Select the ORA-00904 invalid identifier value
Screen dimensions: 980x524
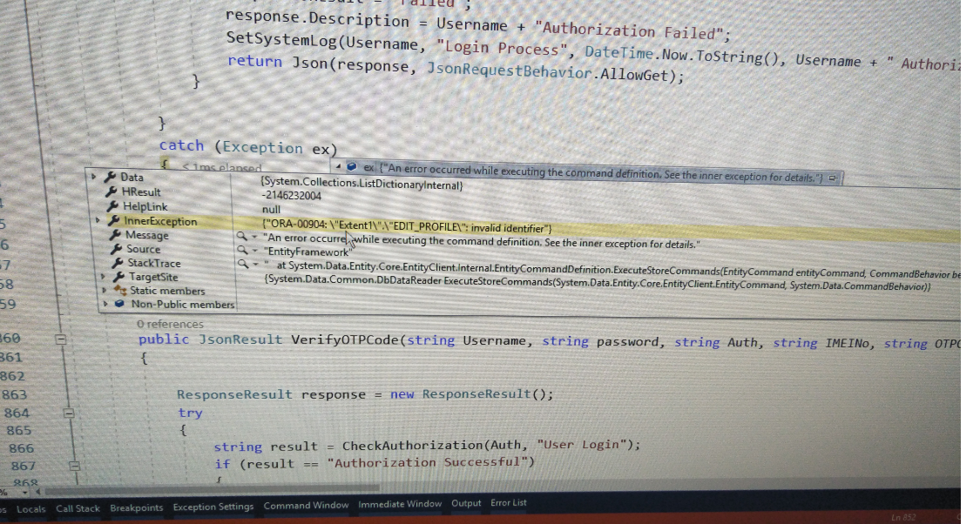coord(407,226)
